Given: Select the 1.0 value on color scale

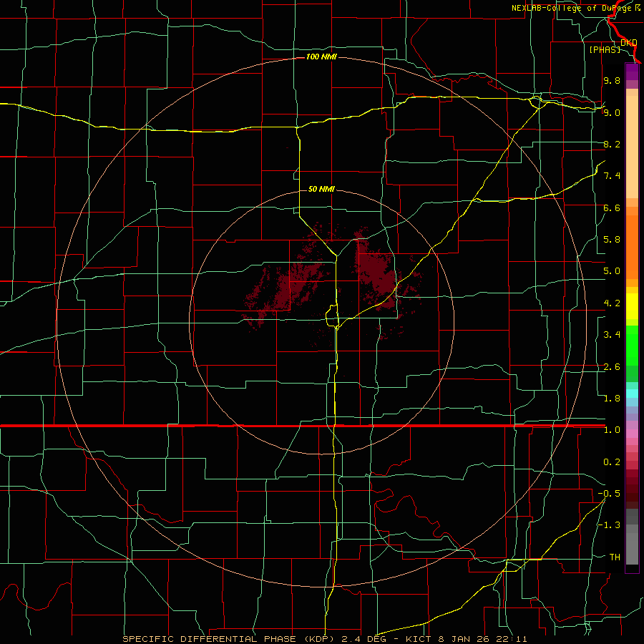Looking at the screenshot, I should click(x=612, y=430).
